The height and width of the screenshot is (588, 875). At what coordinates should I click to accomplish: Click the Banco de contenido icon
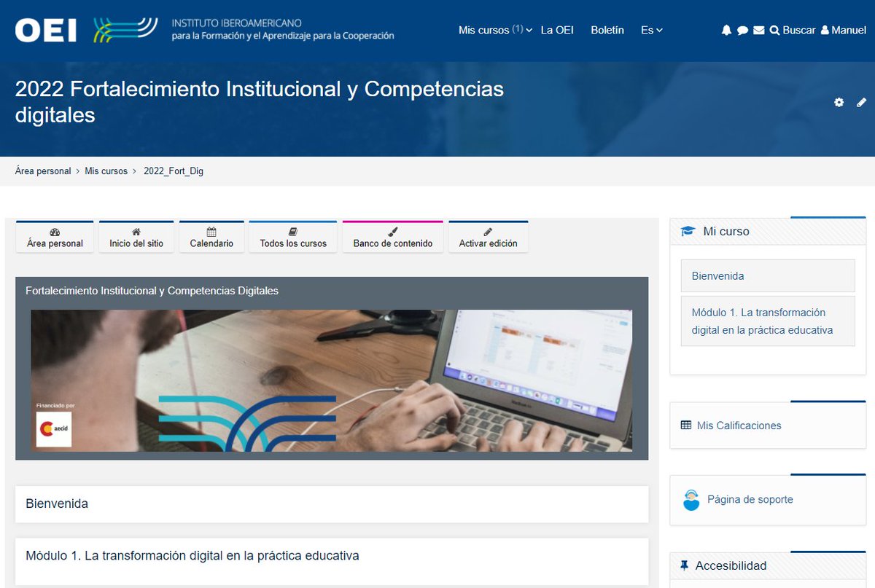point(392,231)
